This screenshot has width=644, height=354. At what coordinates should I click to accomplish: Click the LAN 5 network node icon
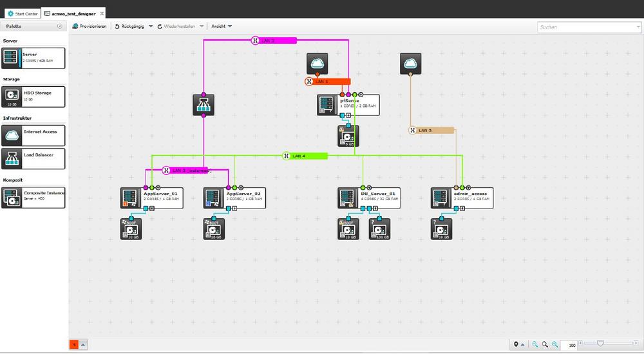coord(413,130)
